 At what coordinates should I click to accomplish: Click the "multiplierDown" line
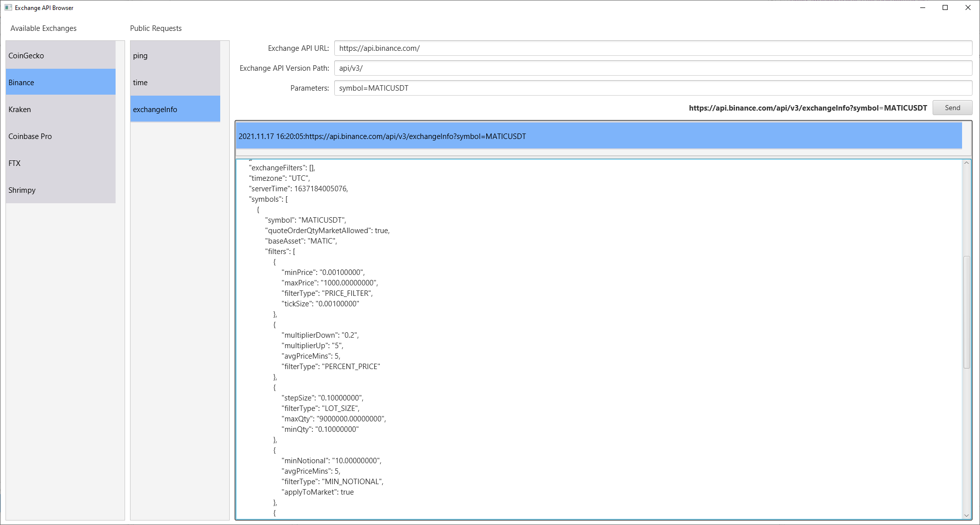coord(320,335)
